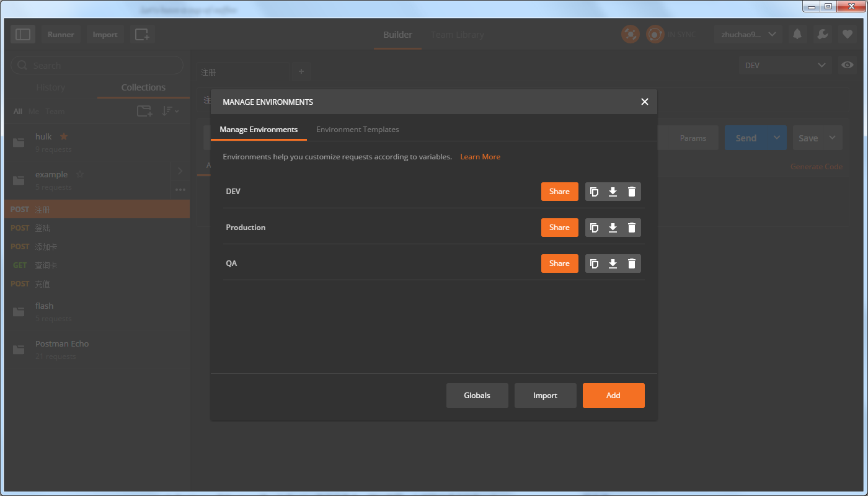Add a new request tab
Screen dimensions: 868x496
tap(301, 71)
